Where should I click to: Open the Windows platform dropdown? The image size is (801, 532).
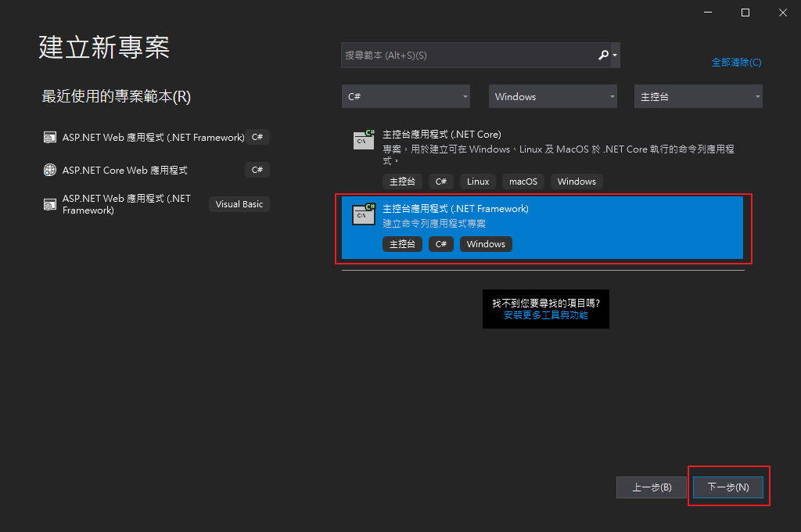pyautogui.click(x=552, y=95)
